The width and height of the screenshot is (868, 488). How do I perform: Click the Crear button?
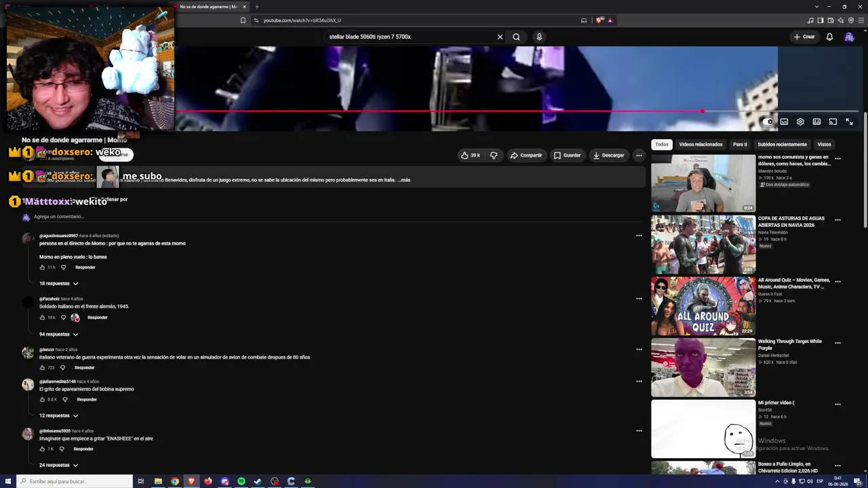point(804,37)
